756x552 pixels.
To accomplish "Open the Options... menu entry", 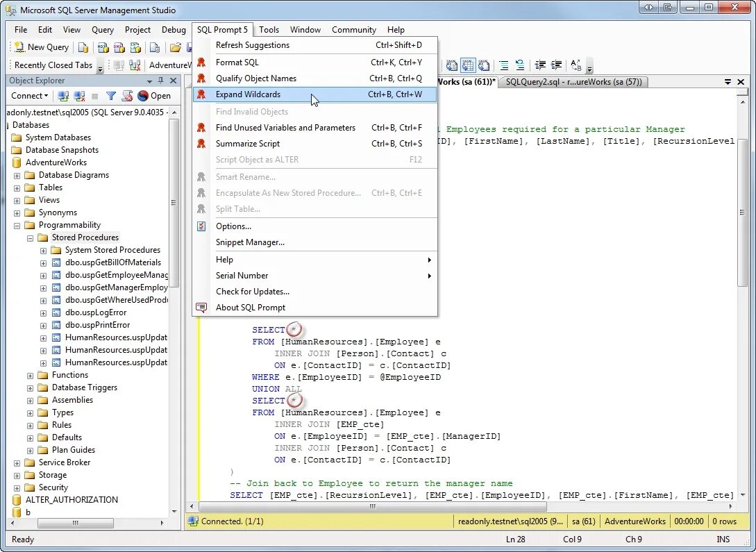I will (315, 226).
